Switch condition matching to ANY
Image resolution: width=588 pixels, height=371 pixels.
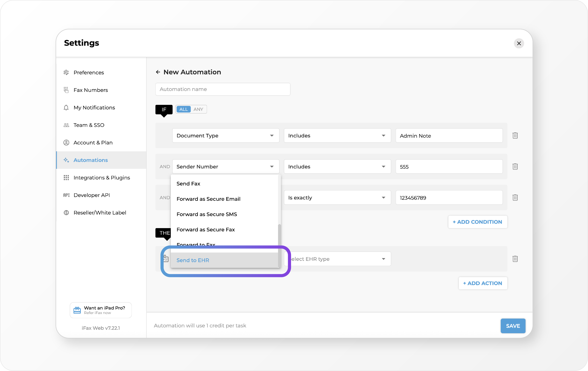[198, 109]
